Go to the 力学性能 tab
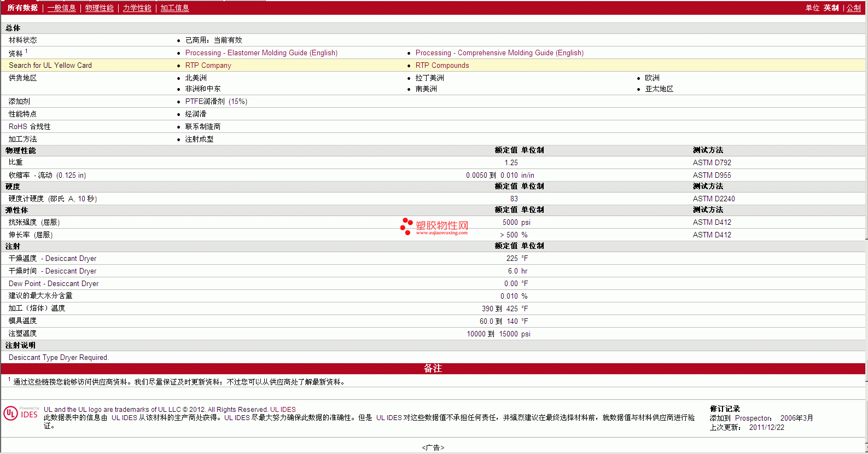This screenshot has width=868, height=454. pyautogui.click(x=137, y=8)
